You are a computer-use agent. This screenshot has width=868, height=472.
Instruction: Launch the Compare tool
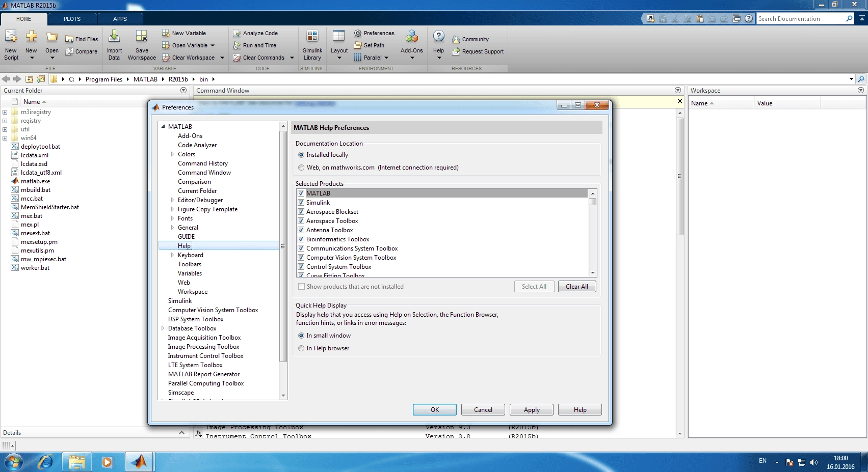point(81,51)
